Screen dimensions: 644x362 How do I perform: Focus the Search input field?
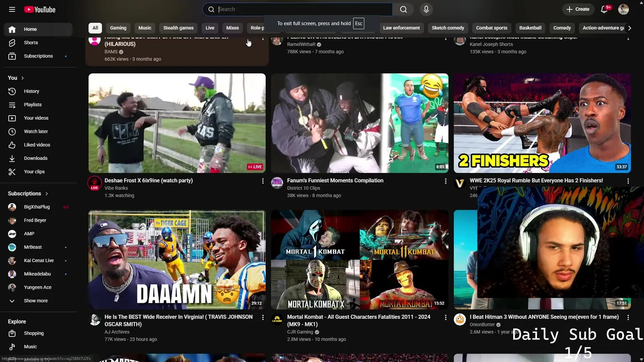[298, 9]
